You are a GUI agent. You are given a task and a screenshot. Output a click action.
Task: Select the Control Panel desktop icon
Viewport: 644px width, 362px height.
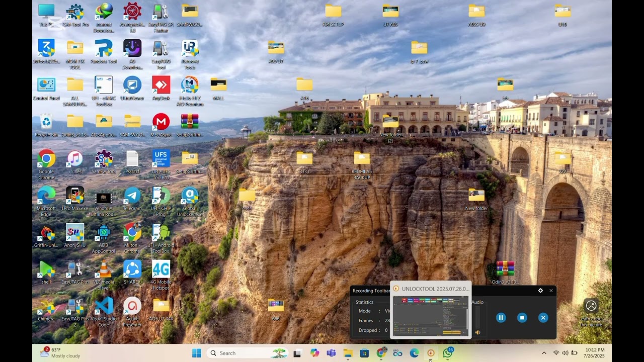(46, 88)
